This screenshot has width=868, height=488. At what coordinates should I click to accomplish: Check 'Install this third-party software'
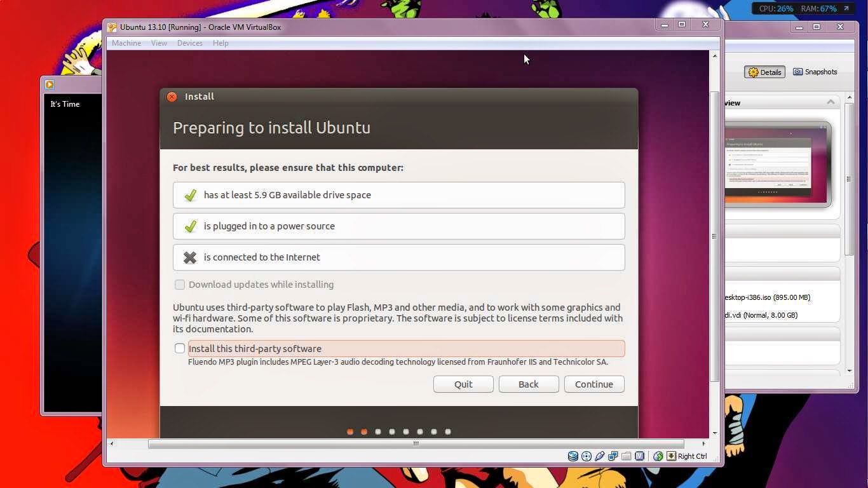pyautogui.click(x=180, y=348)
